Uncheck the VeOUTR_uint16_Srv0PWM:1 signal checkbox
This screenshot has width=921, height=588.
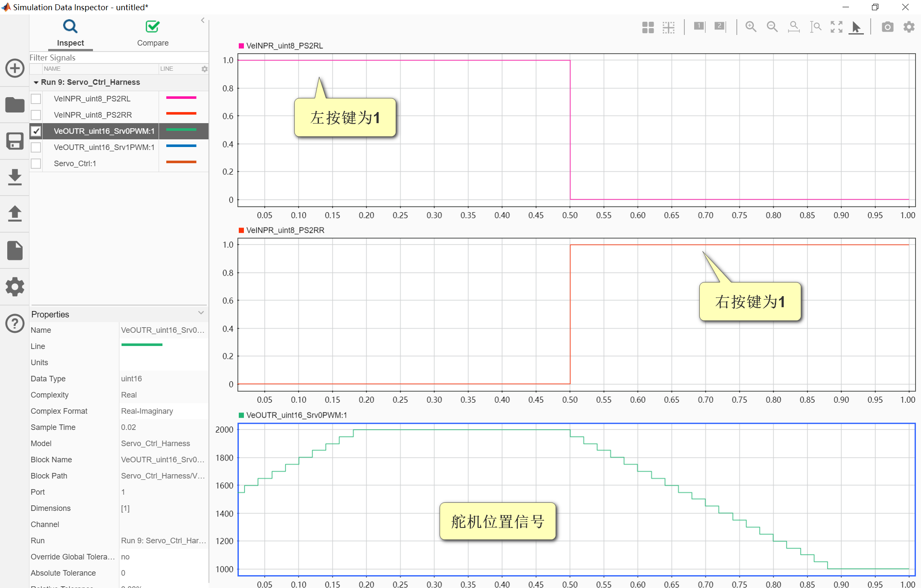[36, 131]
